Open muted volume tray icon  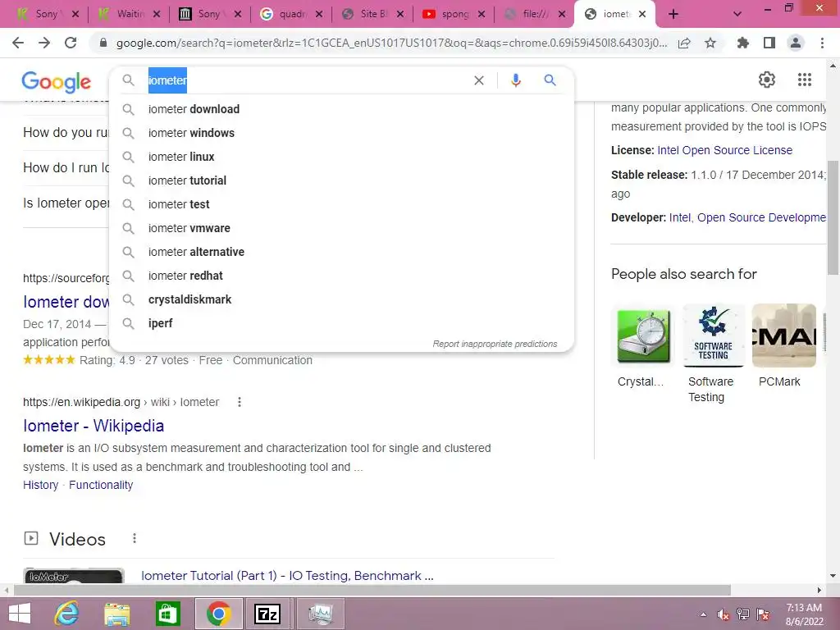pyautogui.click(x=724, y=614)
